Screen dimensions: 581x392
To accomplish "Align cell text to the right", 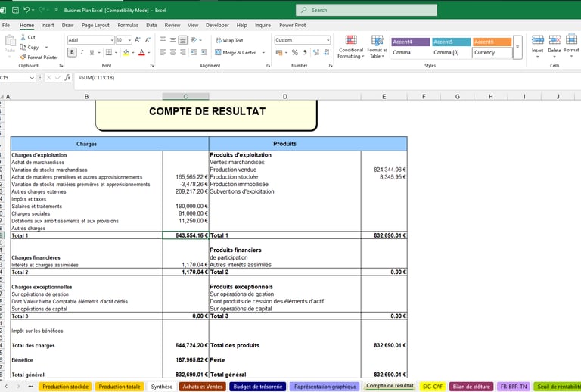I will (x=182, y=53).
